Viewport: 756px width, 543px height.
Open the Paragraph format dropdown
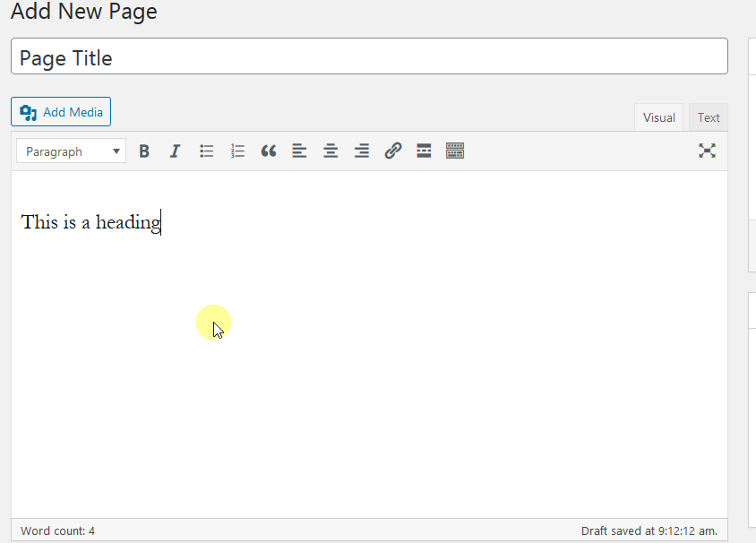72,151
